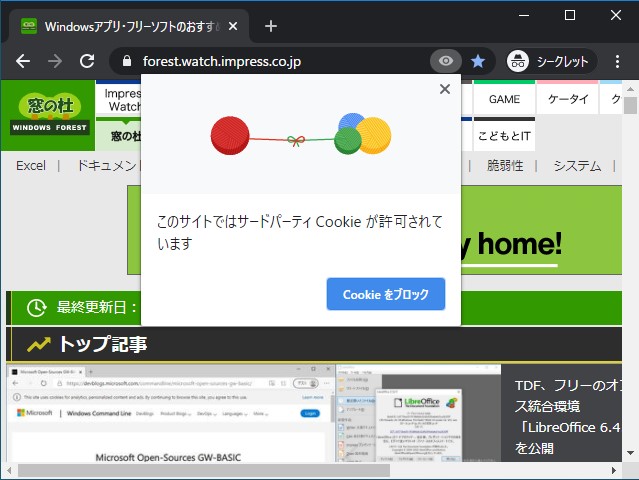Image resolution: width=639 pixels, height=480 pixels.
Task: Click the Cookie をブロック button
Action: tap(386, 294)
